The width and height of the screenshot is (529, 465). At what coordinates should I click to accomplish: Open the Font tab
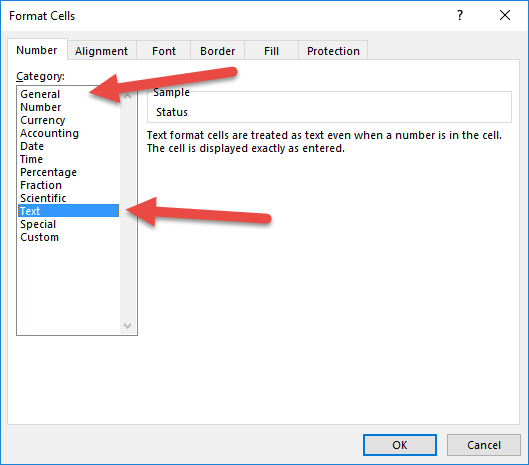click(x=164, y=51)
